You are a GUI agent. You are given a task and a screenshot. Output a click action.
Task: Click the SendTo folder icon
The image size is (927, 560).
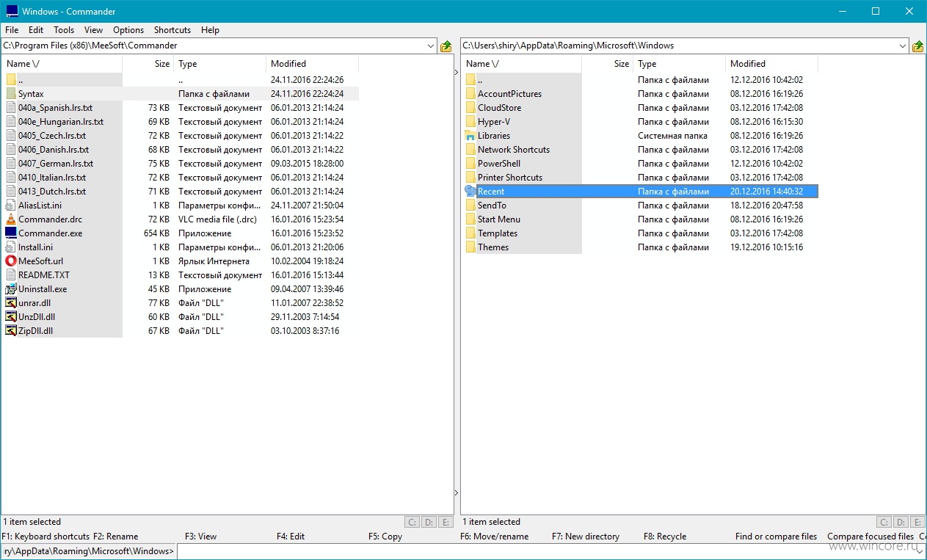pos(470,206)
